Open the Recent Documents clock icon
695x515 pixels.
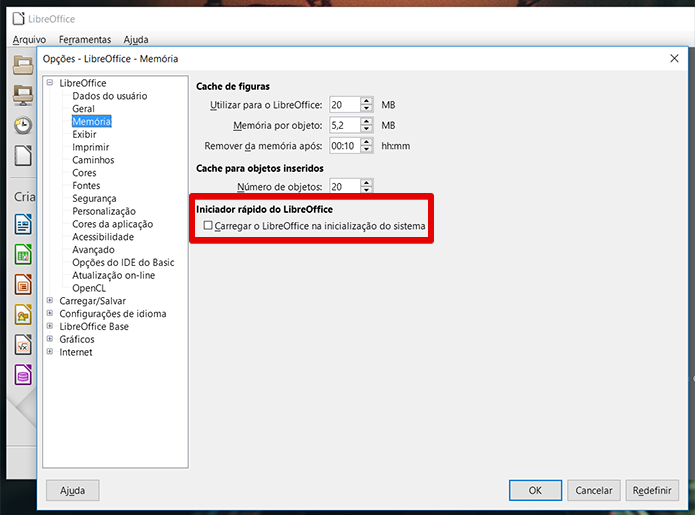coord(23,125)
